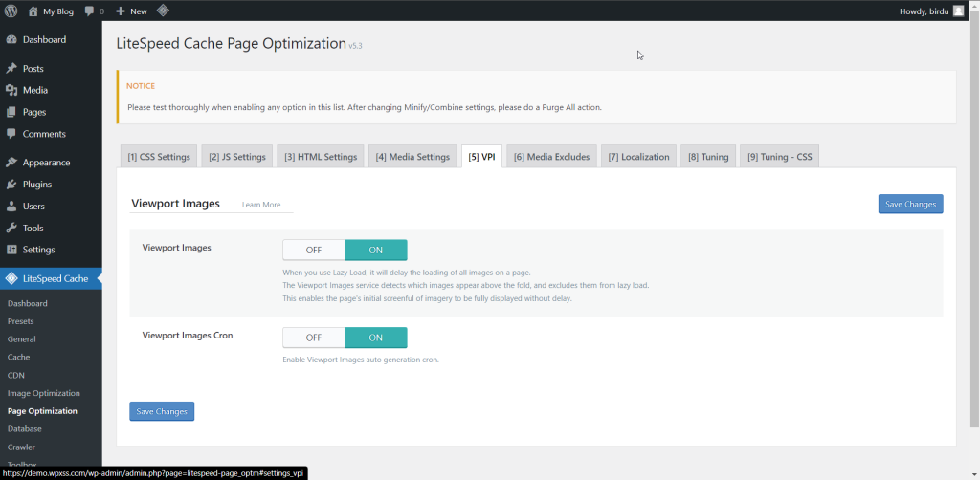The width and height of the screenshot is (980, 480).
Task: Switch to the [6] Media Excludes tab
Action: tap(552, 157)
